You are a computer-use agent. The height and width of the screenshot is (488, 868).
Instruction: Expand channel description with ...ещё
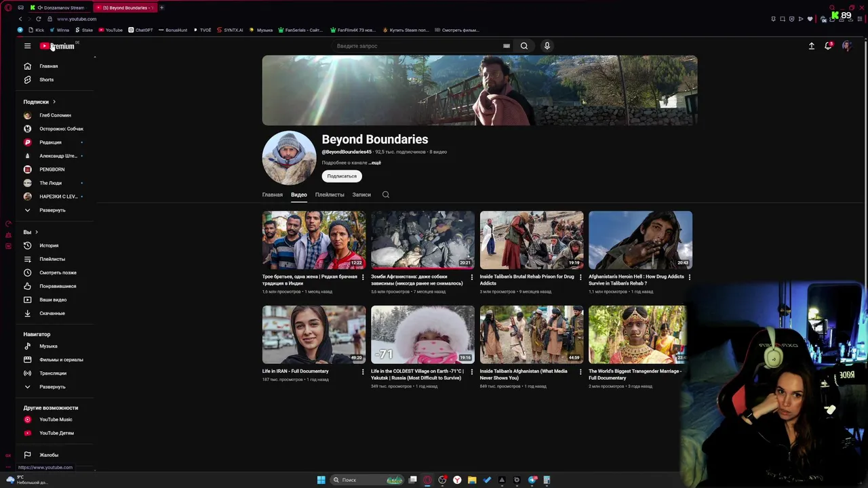(375, 163)
